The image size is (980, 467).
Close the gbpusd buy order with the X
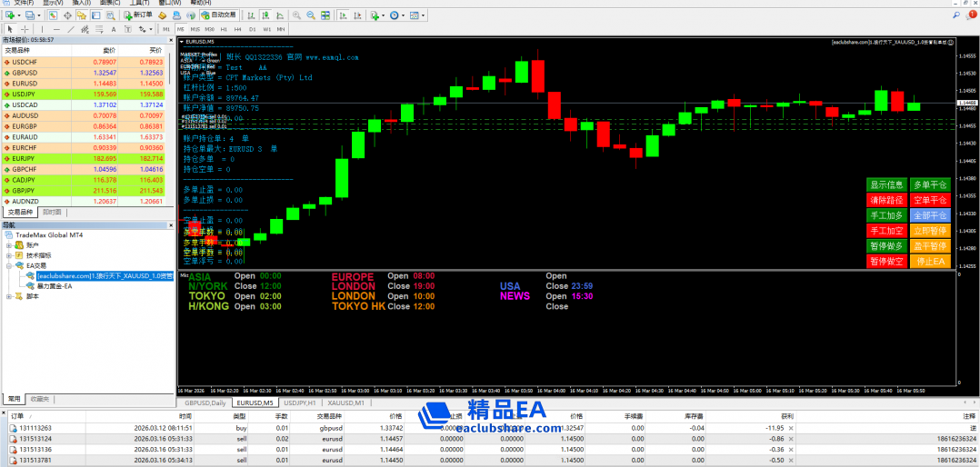point(792,427)
